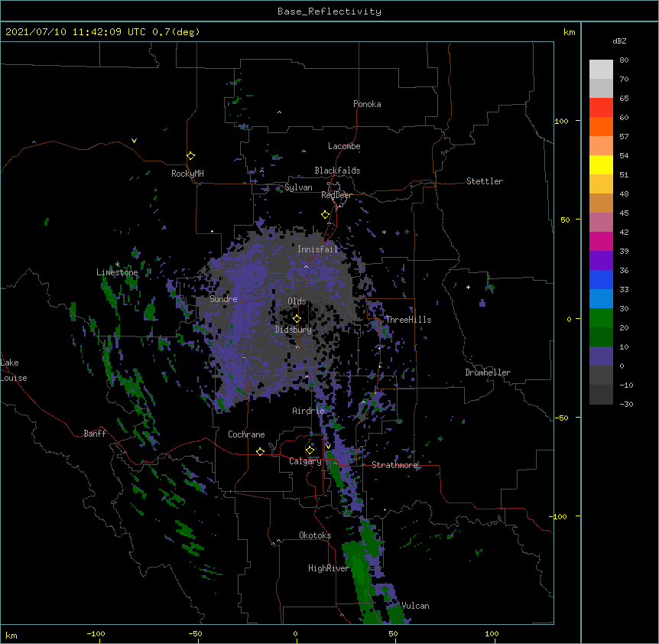
Task: Select the light gray 65-70 dBZ swatch
Action: coord(601,88)
